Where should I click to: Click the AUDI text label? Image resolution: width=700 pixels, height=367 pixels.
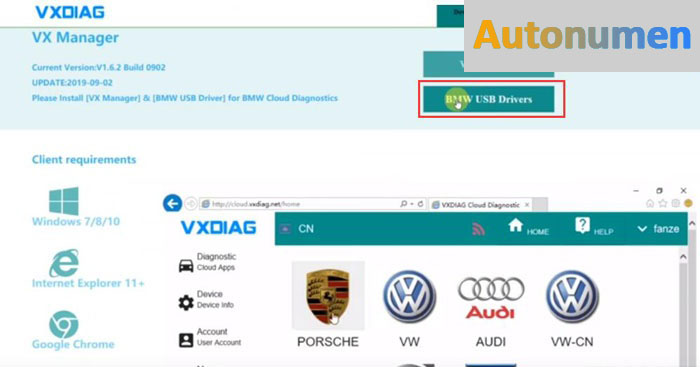[491, 342]
